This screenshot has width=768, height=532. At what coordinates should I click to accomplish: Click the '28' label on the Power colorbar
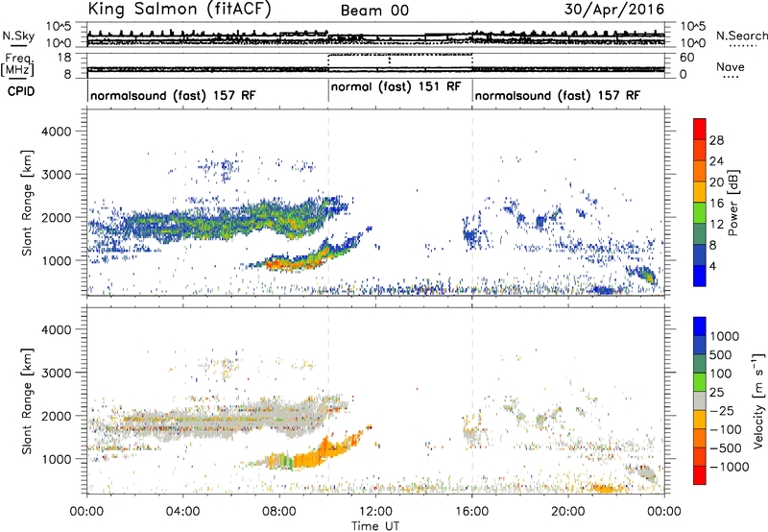(x=716, y=140)
